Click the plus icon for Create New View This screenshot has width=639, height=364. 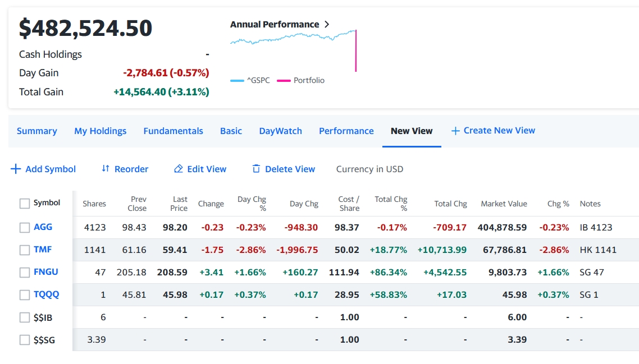[455, 131]
